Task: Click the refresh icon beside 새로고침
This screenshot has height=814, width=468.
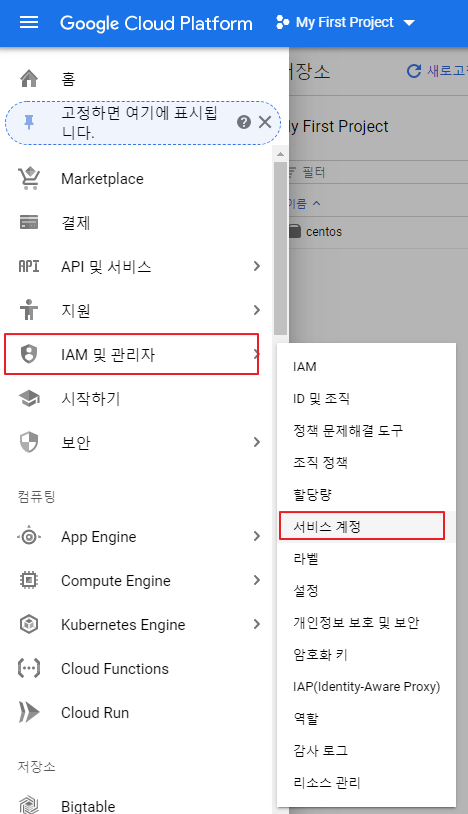Action: click(x=414, y=71)
